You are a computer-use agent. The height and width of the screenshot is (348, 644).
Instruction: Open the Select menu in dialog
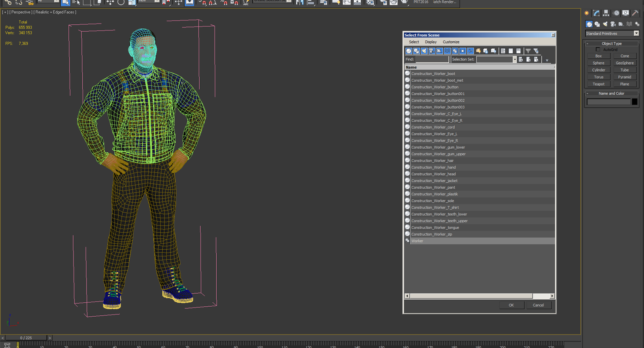[414, 42]
